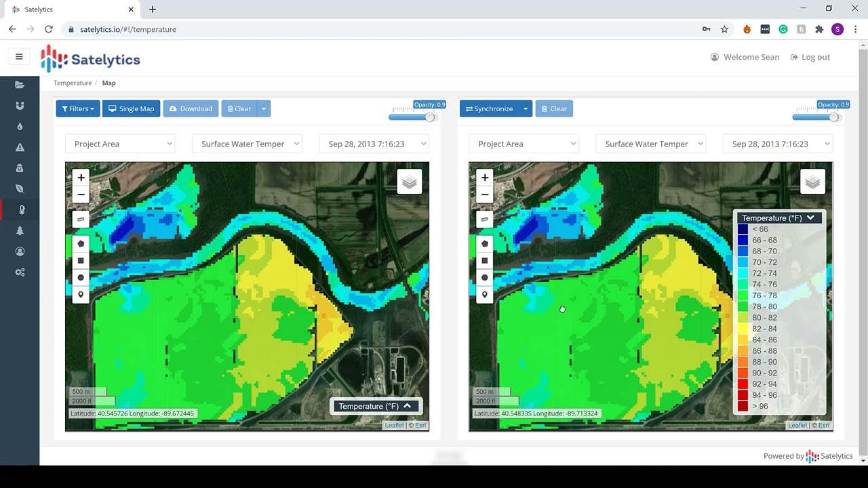
Task: Click the Temperature breadcrumb link
Action: (73, 83)
